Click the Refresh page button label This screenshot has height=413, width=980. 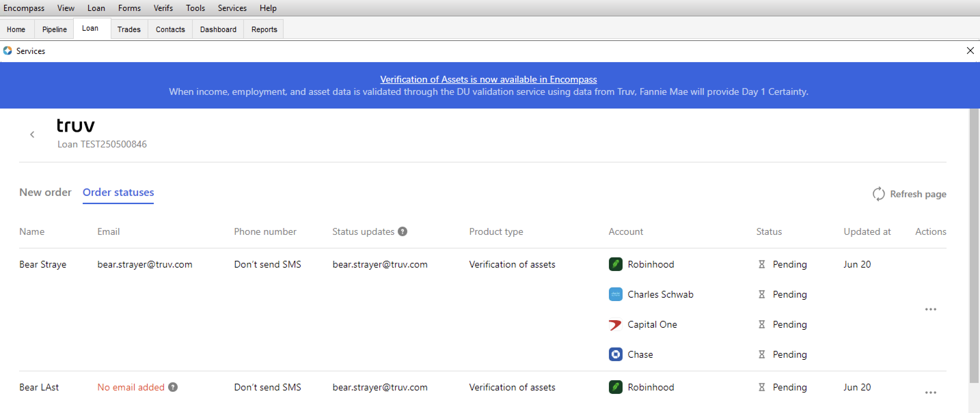pyautogui.click(x=918, y=194)
